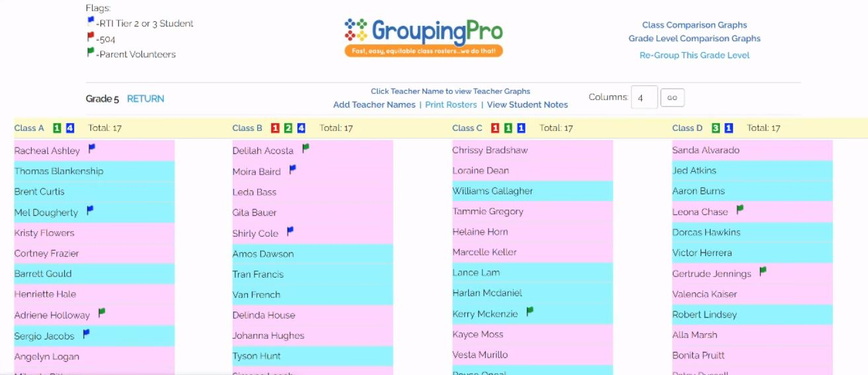This screenshot has height=375, width=868.
Task: Open Class B teacher graphs
Action: coord(247,128)
